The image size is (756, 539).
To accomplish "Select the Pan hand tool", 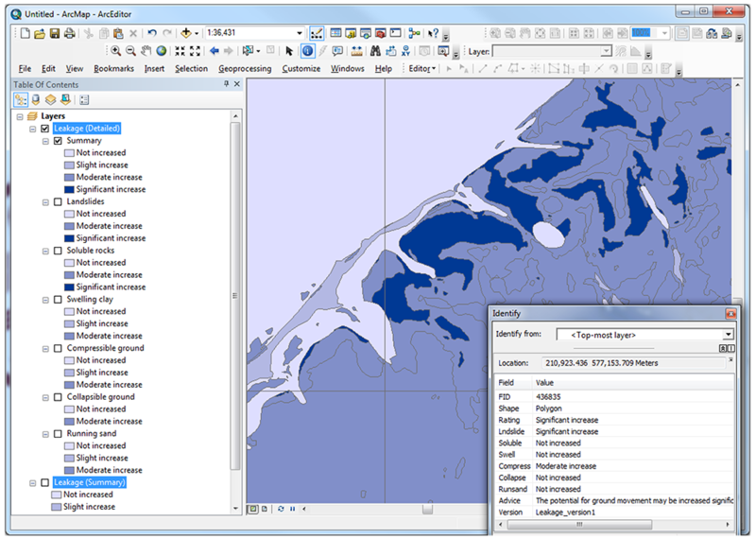I will (x=146, y=51).
